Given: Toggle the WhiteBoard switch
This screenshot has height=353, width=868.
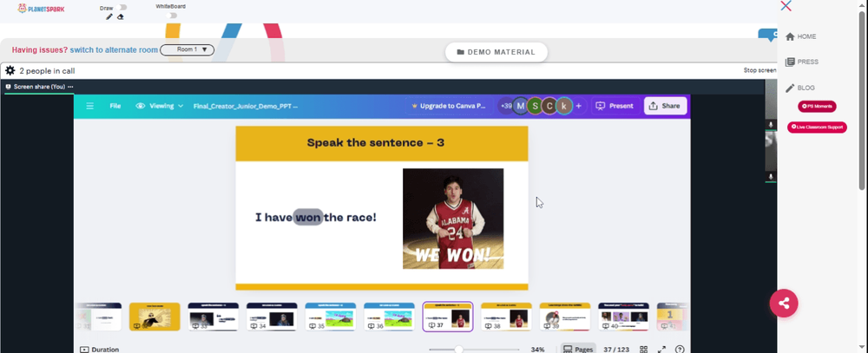Looking at the screenshot, I should [x=173, y=16].
